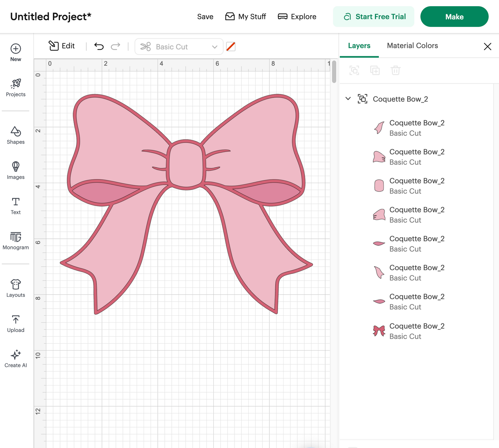Select the seventh Coquette Bow_2 layer thumbnail
This screenshot has height=448, width=499.
(x=379, y=302)
